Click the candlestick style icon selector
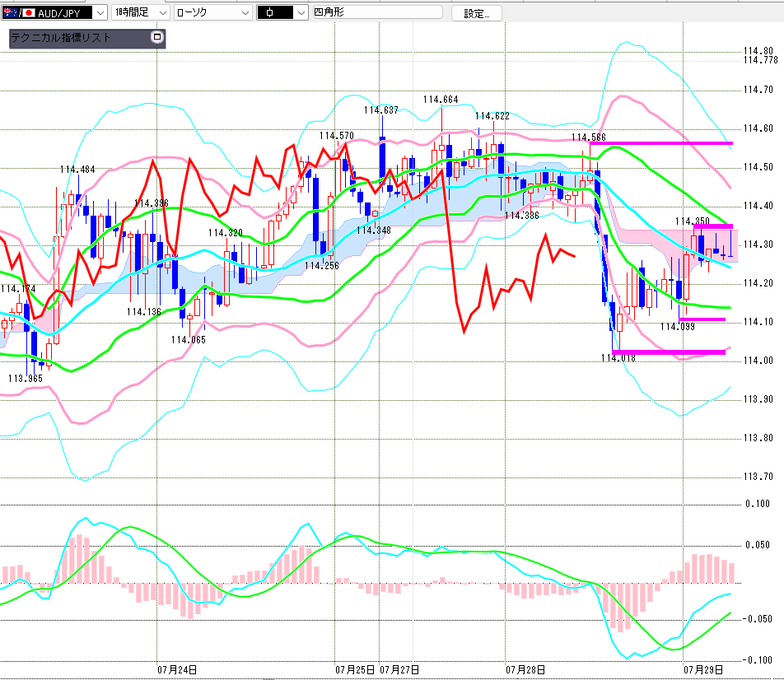 point(282,12)
